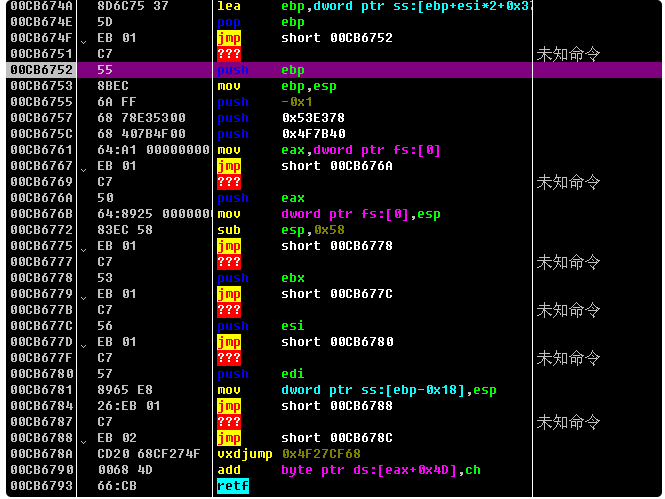This screenshot has height=499, width=665.
Task: Select address 00CB6751
Action: pyautogui.click(x=42, y=54)
